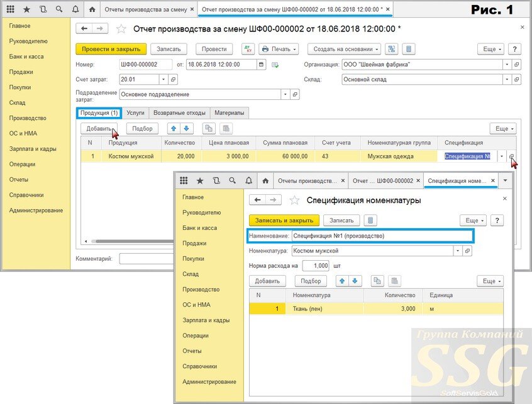Click Наименование field in specification
Viewport: 532px width, 404px height.
click(381, 236)
